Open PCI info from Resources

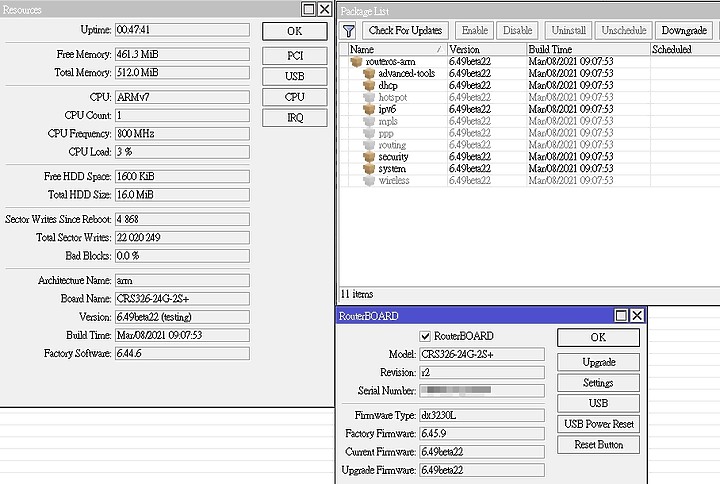coord(295,56)
